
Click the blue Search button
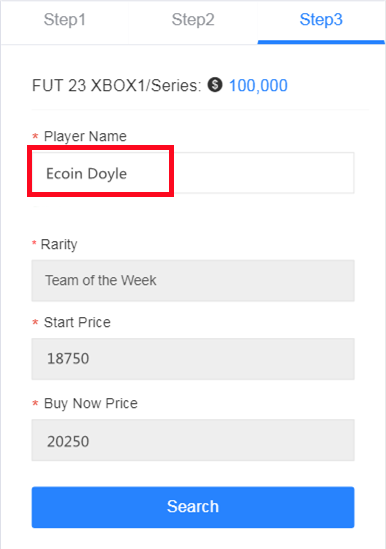click(193, 507)
